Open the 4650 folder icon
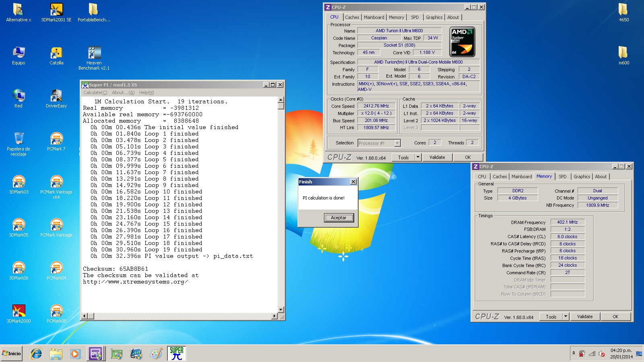 pos(623,12)
